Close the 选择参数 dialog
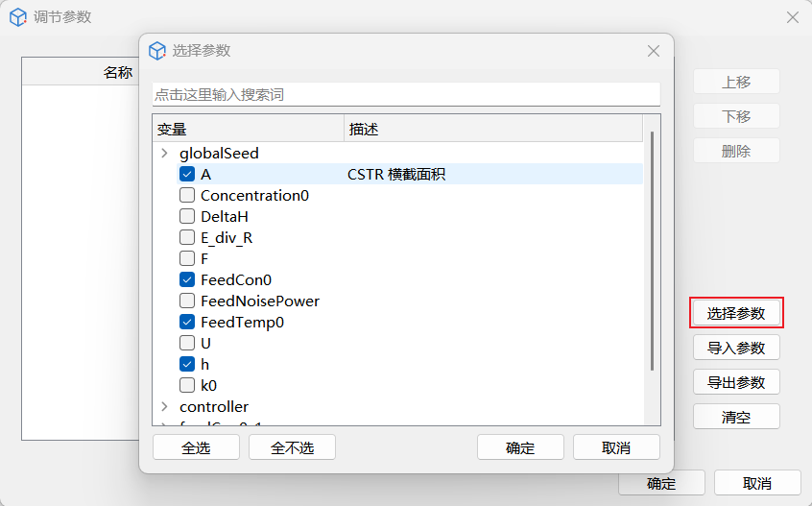 click(x=654, y=51)
